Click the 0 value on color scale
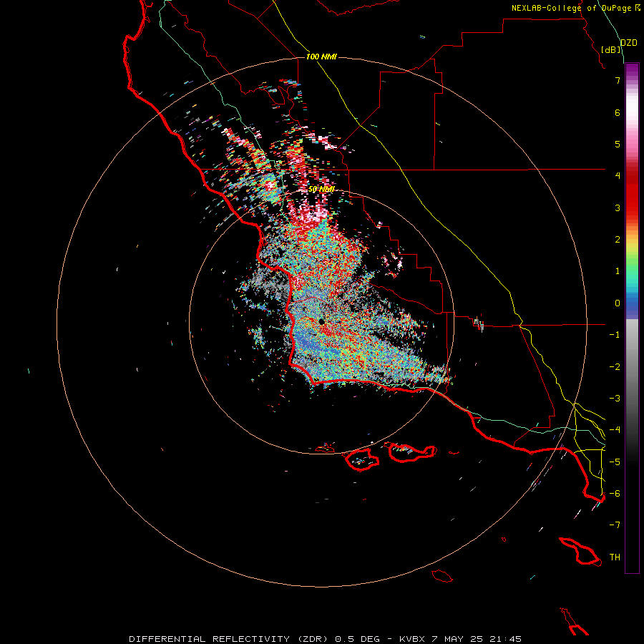 (618, 303)
